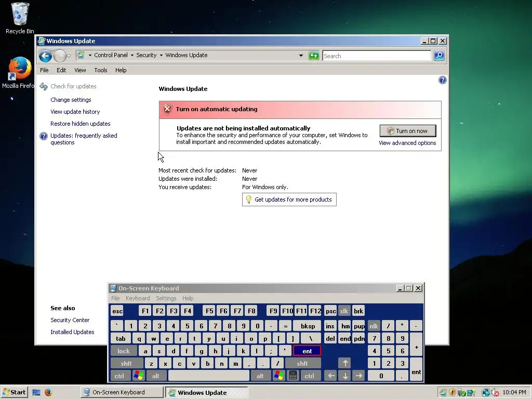This screenshot has height=399, width=532.
Task: Click Check for updates link
Action: pyautogui.click(x=73, y=86)
